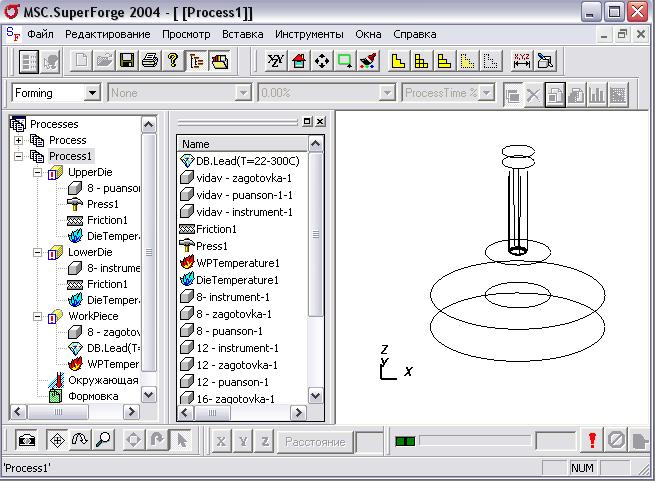This screenshot has width=655, height=481.
Task: Select 8 - zagotovka-1 in list
Action: (x=234, y=314)
